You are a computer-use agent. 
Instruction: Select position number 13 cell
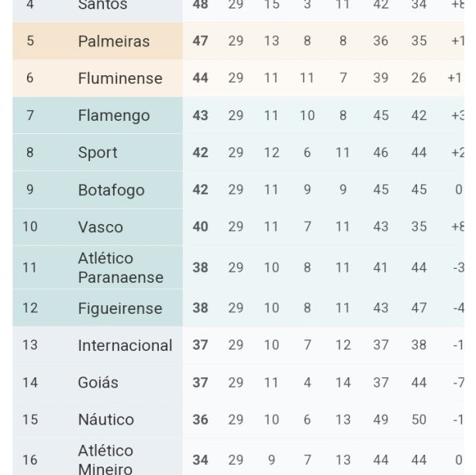point(30,346)
